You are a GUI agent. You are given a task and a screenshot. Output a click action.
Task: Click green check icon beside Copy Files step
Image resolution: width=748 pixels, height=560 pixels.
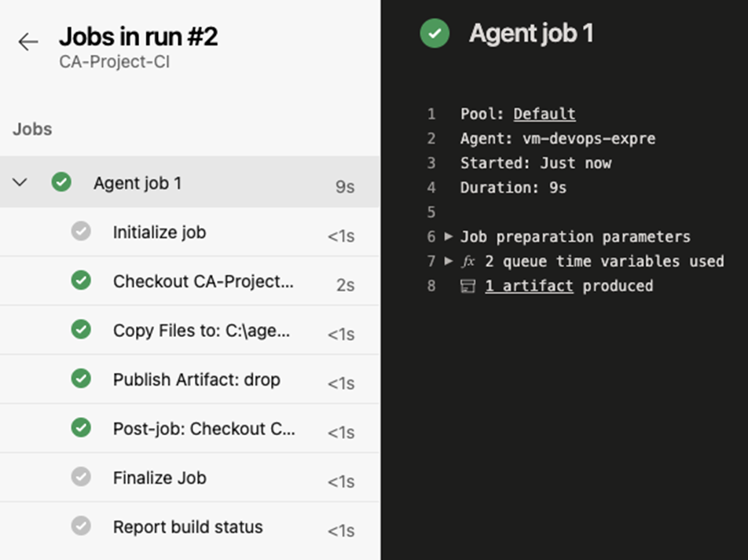click(x=81, y=329)
